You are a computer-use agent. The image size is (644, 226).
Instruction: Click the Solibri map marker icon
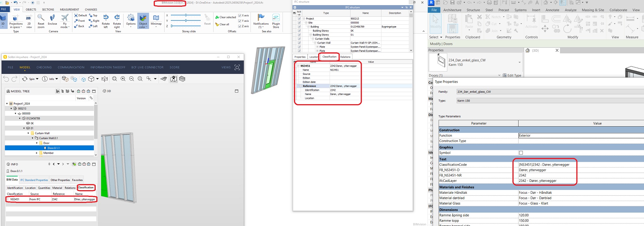pyautogui.click(x=173, y=79)
